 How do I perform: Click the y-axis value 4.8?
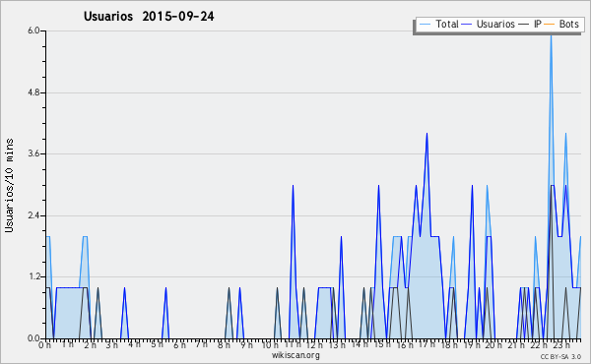(33, 92)
